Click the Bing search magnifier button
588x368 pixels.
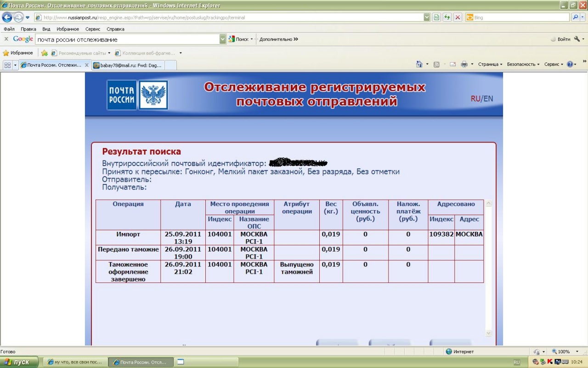(x=575, y=17)
